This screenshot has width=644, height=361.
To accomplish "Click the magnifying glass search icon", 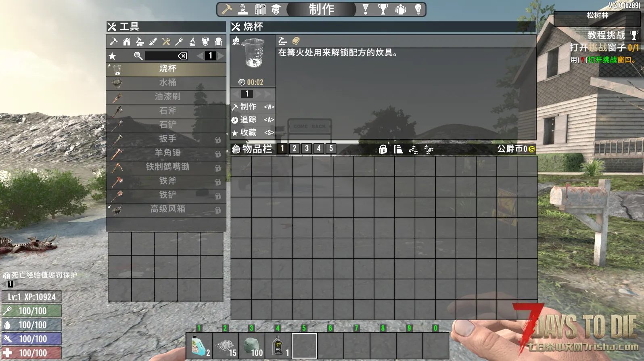I will pyautogui.click(x=138, y=56).
